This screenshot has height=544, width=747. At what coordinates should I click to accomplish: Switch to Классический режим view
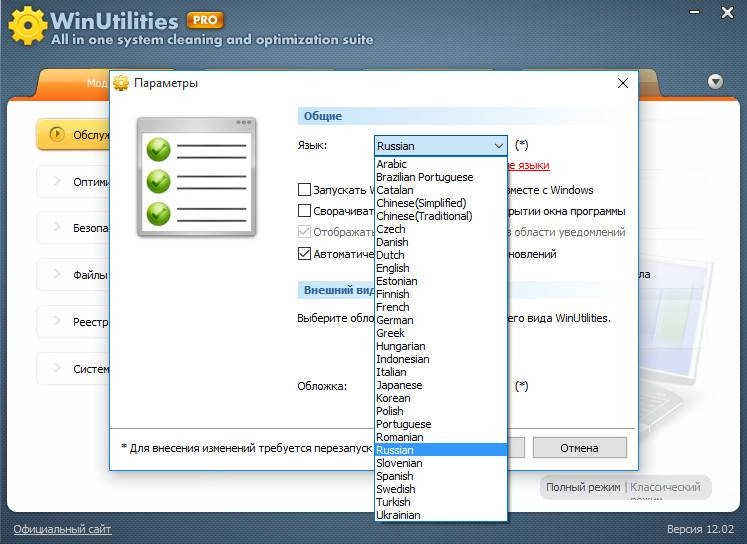pyautogui.click(x=665, y=487)
